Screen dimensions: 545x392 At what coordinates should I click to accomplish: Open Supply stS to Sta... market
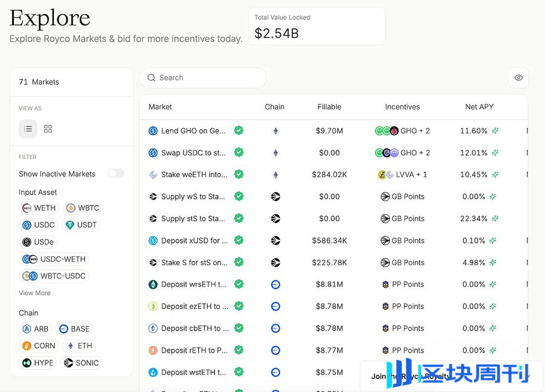click(193, 219)
